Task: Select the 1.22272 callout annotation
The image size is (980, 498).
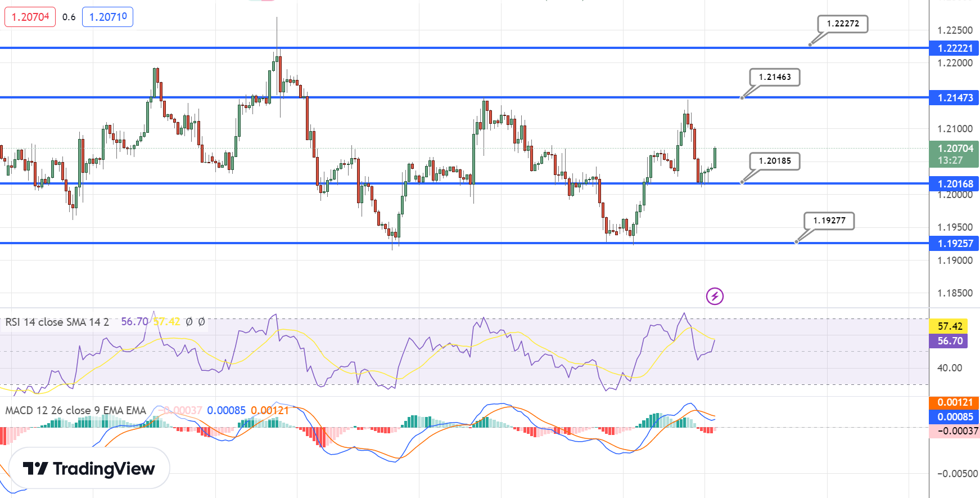Action: point(842,24)
